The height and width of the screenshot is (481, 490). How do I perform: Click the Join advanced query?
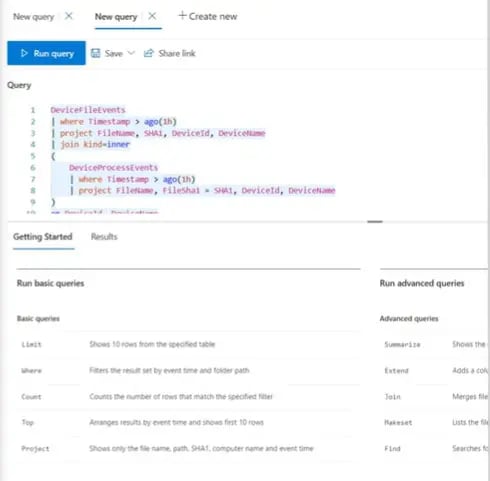392,397
